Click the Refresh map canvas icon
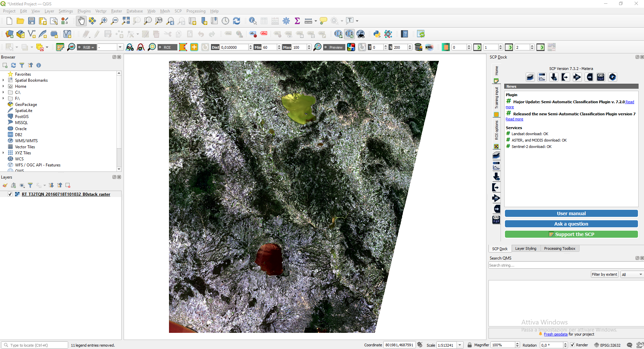Viewport: 644px width, 349px height. coord(237,21)
